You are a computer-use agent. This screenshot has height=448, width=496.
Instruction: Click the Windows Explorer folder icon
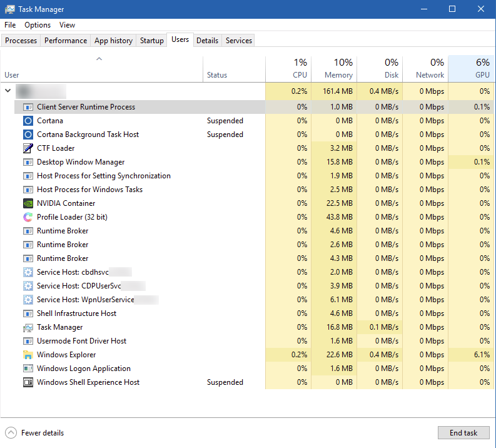(28, 355)
